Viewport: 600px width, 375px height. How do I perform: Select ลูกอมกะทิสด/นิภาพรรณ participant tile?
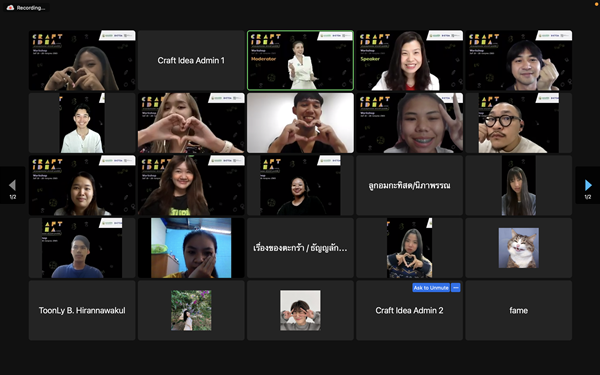(x=409, y=185)
